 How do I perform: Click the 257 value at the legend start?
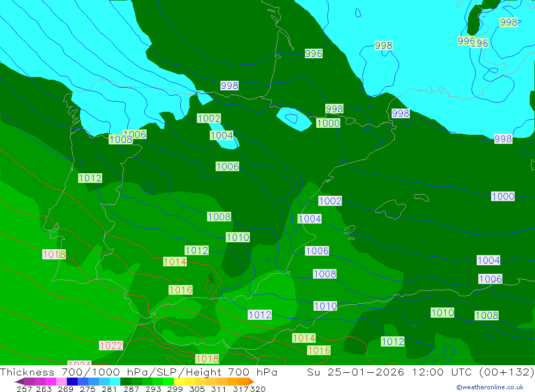[x=24, y=389]
